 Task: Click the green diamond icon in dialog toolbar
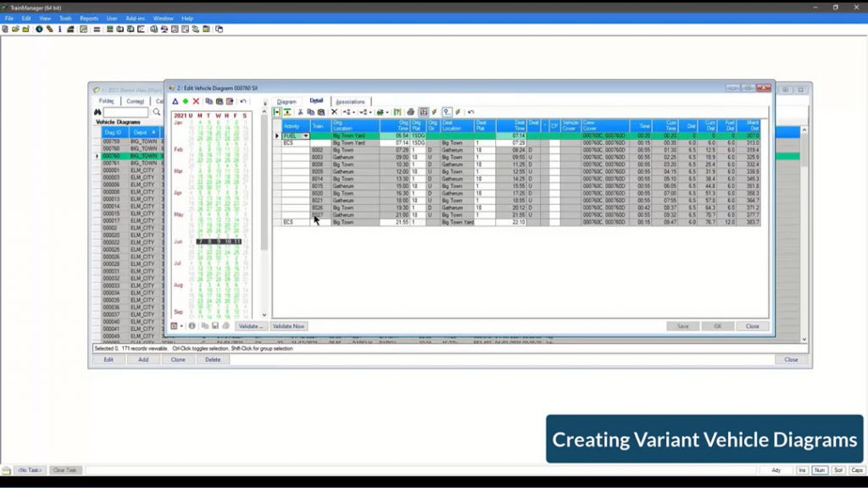(x=186, y=101)
